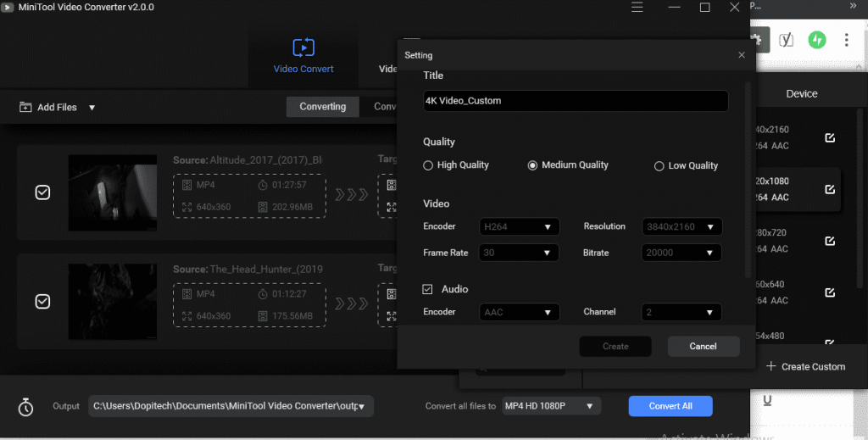The width and height of the screenshot is (868, 440).
Task: Open the audio Encoder AAC dropdown
Action: coord(520,312)
